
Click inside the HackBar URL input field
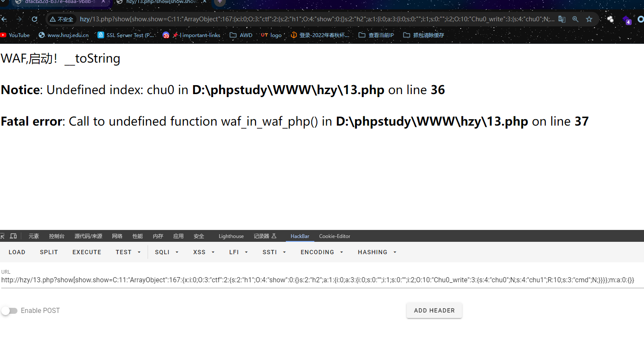(x=322, y=280)
